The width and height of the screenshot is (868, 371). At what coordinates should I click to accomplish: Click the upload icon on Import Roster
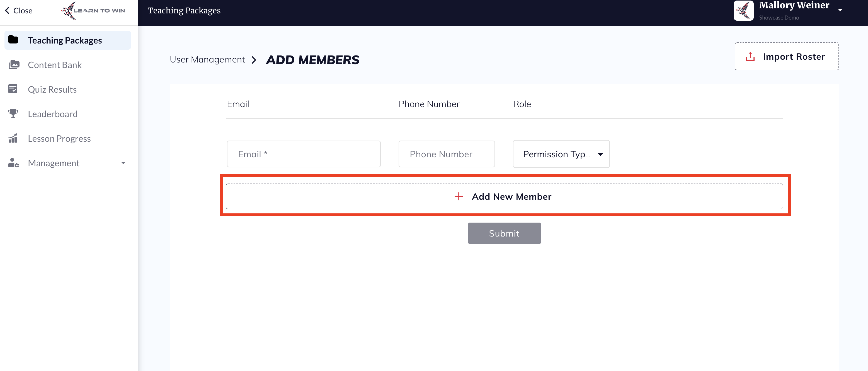pos(750,56)
